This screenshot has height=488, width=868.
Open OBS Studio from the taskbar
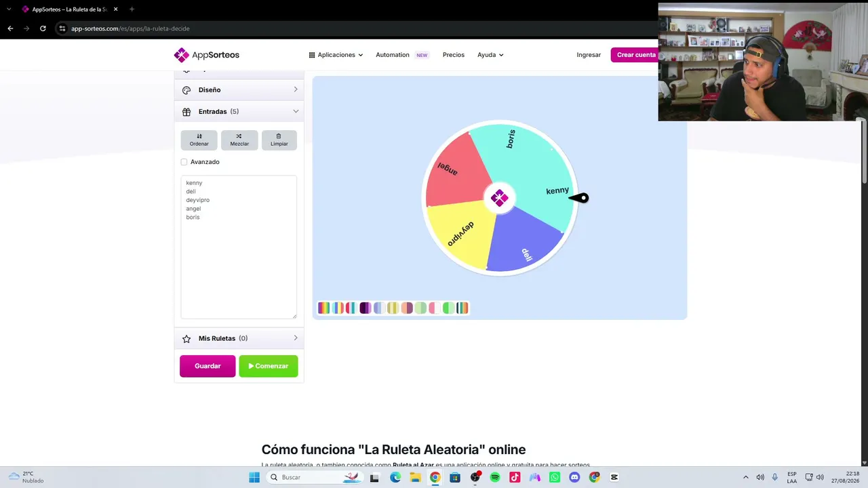[x=475, y=477]
